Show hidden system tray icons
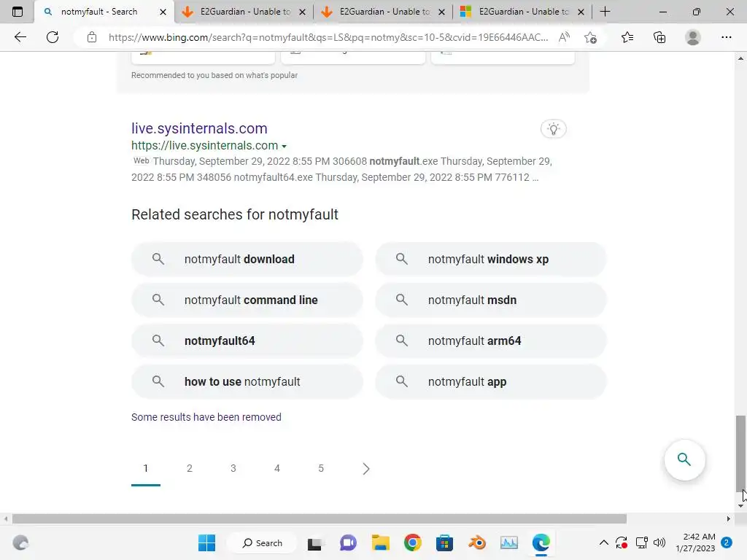Screen dimensions: 747x560 [603, 542]
